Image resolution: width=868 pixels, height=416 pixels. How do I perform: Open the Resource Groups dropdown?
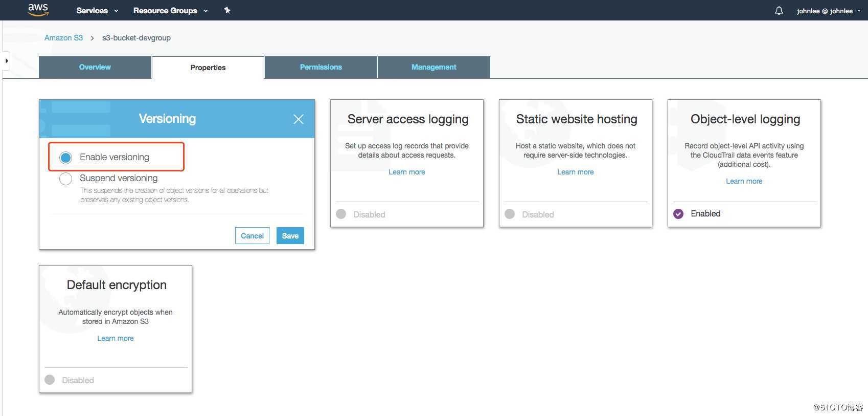point(171,11)
